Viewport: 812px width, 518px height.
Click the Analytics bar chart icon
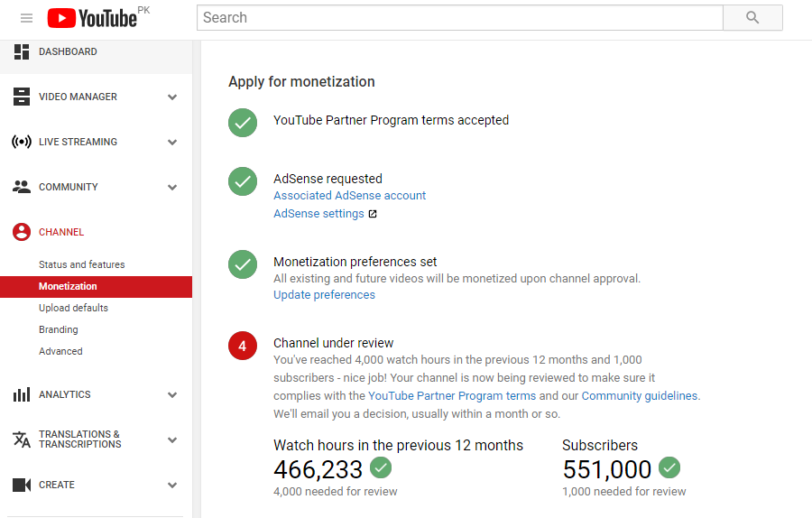click(22, 394)
